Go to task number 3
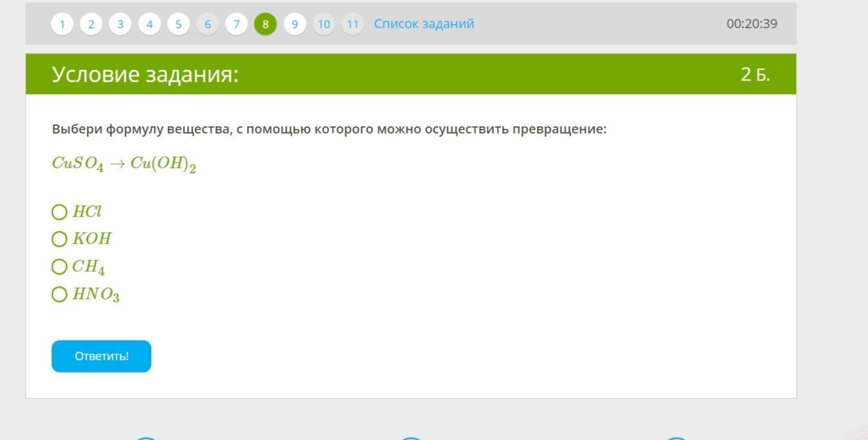The width and height of the screenshot is (868, 440). pos(120,24)
